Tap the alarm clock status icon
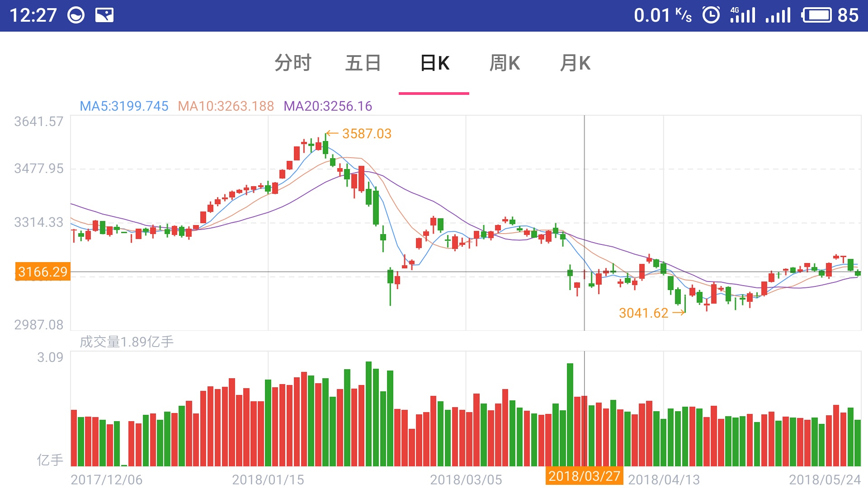The height and width of the screenshot is (488, 868). point(711,15)
